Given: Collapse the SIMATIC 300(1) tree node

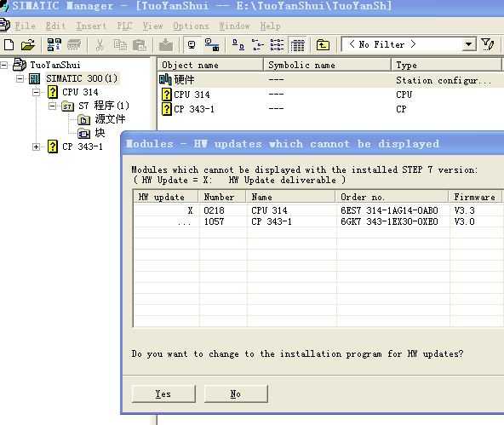Looking at the screenshot, I should click(x=20, y=78).
